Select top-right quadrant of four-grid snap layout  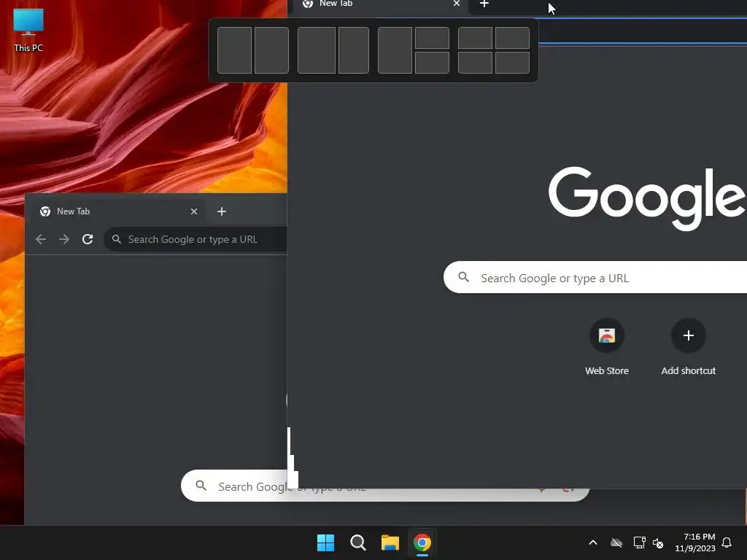tap(512, 38)
